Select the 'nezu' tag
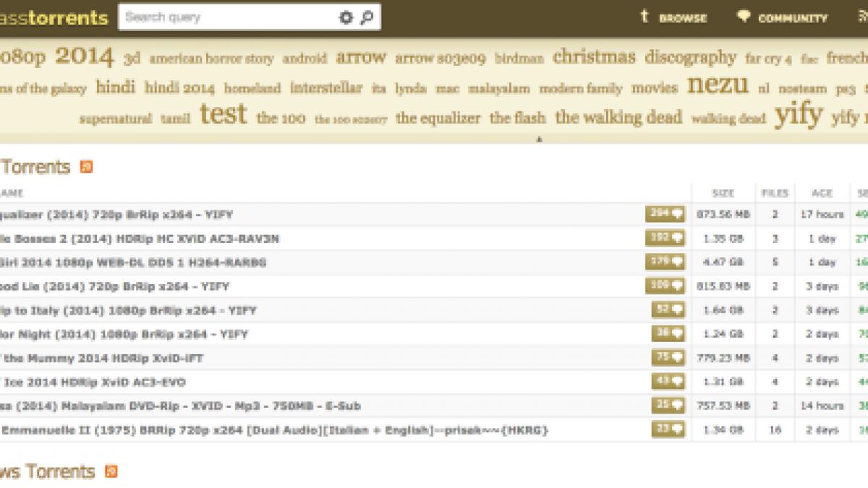868x488 pixels. tap(718, 85)
